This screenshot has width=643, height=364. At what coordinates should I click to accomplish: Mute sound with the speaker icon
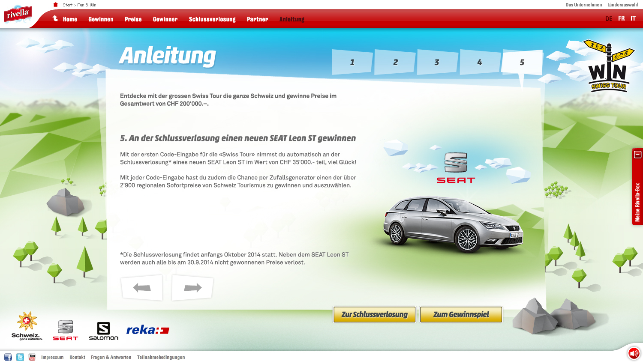[x=634, y=353]
